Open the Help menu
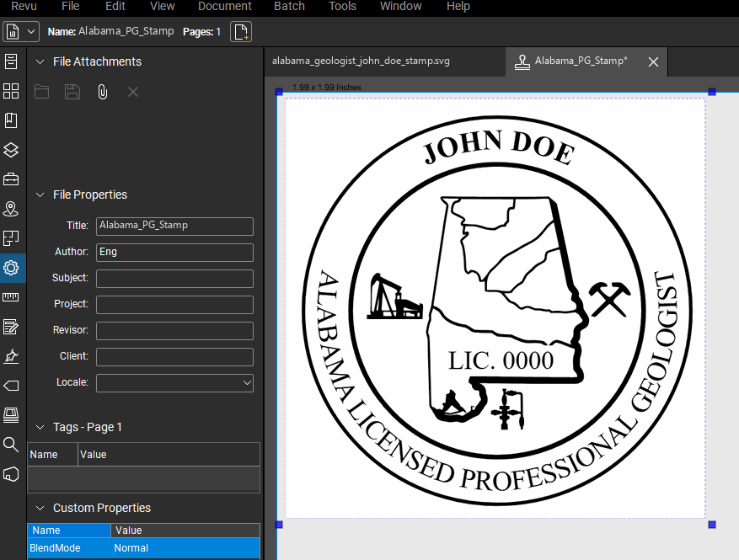Image resolution: width=739 pixels, height=560 pixels. coord(458,6)
